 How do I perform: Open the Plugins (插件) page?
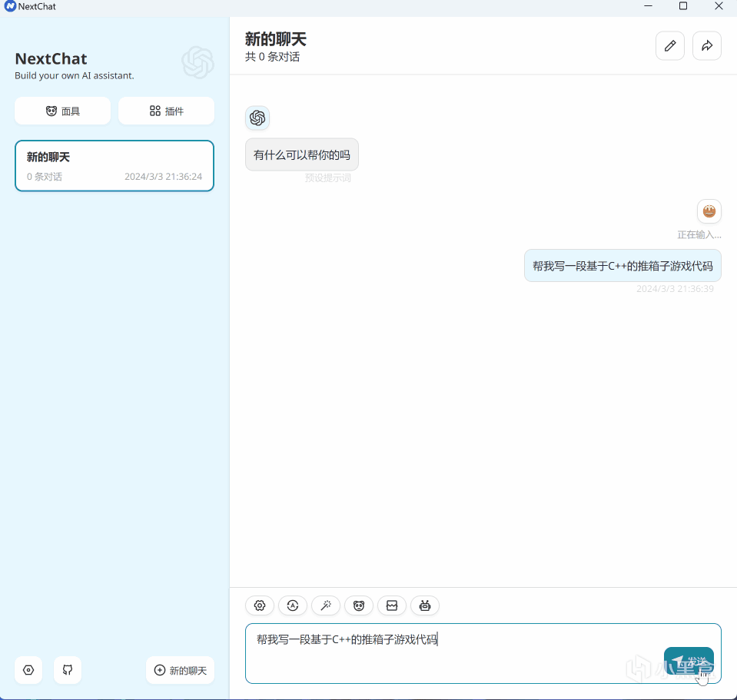tap(167, 111)
